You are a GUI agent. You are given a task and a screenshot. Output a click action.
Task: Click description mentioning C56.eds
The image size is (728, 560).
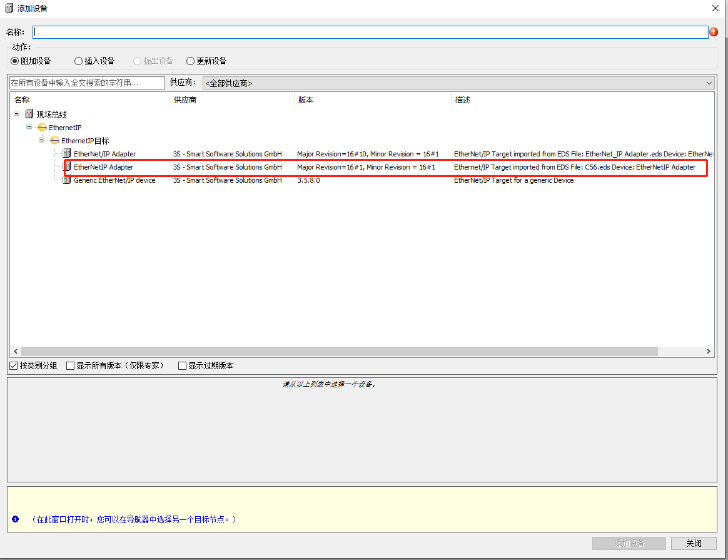pyautogui.click(x=575, y=166)
